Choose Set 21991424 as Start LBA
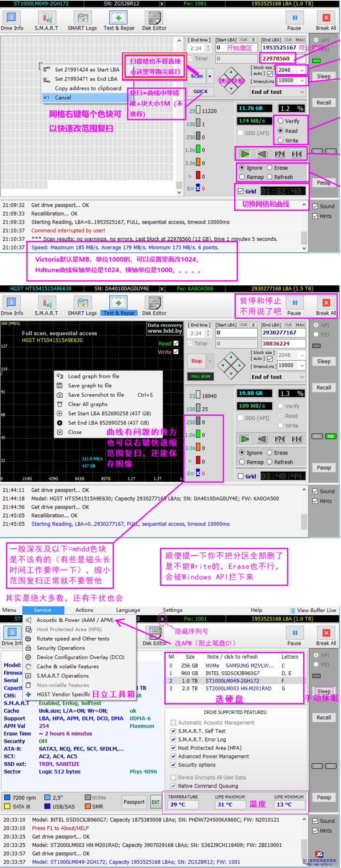 point(87,69)
